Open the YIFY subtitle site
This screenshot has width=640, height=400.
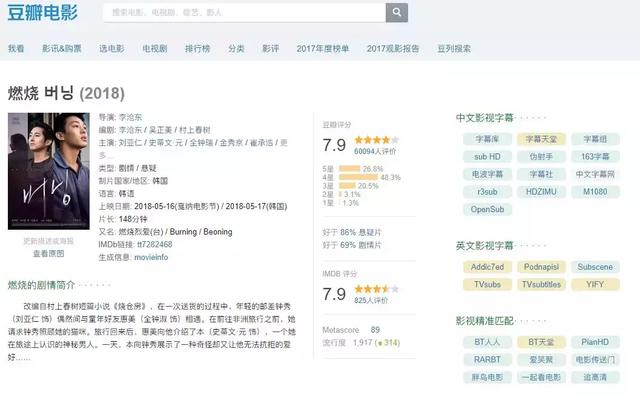pos(595,284)
